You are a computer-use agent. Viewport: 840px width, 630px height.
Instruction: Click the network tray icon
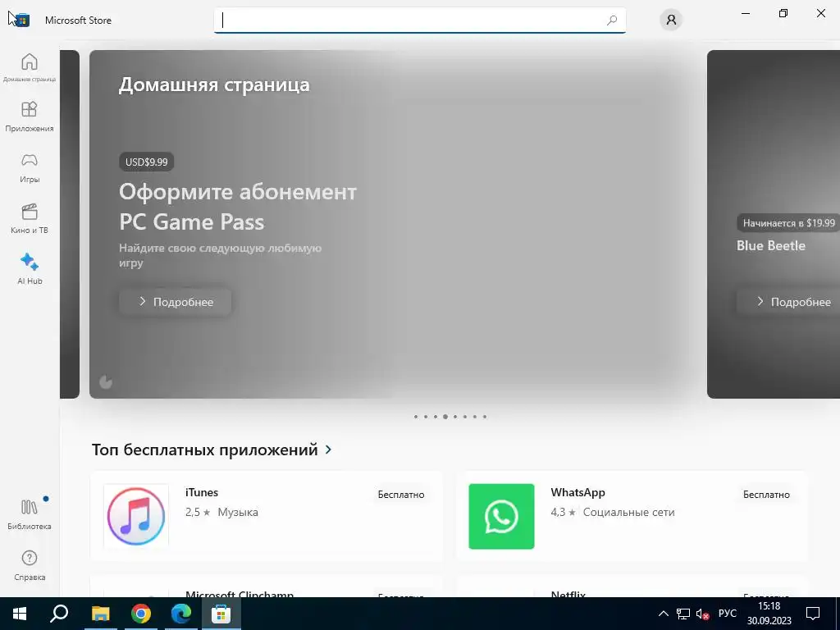coord(683,614)
